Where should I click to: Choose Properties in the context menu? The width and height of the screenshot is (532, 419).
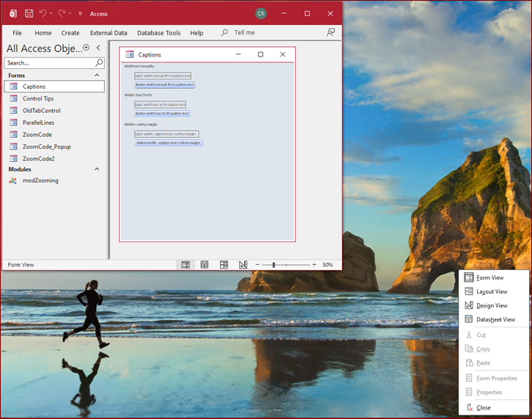pyautogui.click(x=494, y=392)
